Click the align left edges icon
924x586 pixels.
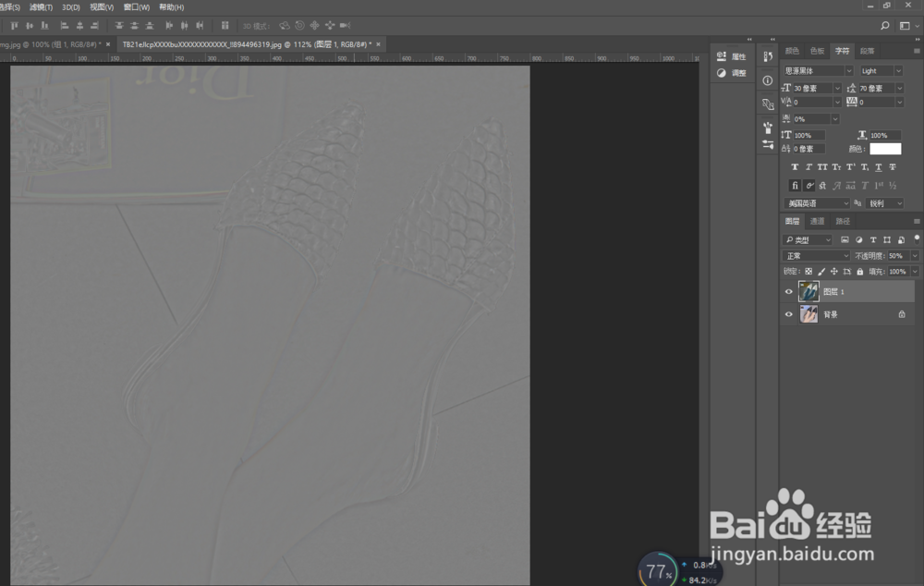(65, 25)
